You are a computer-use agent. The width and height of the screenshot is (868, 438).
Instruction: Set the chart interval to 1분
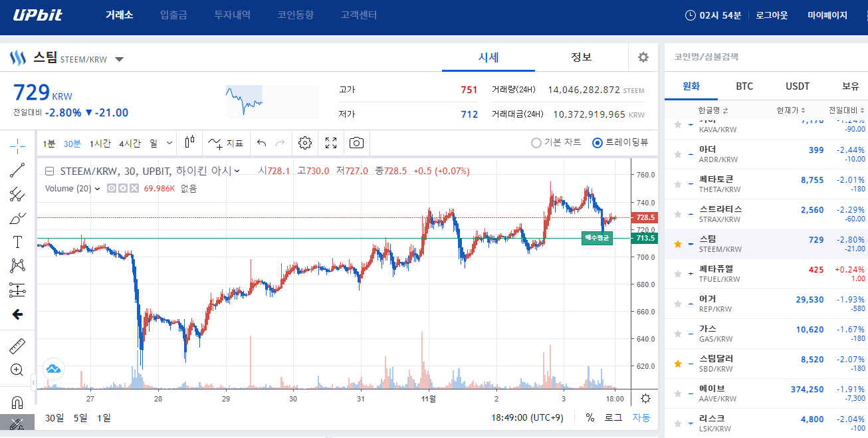(x=49, y=143)
